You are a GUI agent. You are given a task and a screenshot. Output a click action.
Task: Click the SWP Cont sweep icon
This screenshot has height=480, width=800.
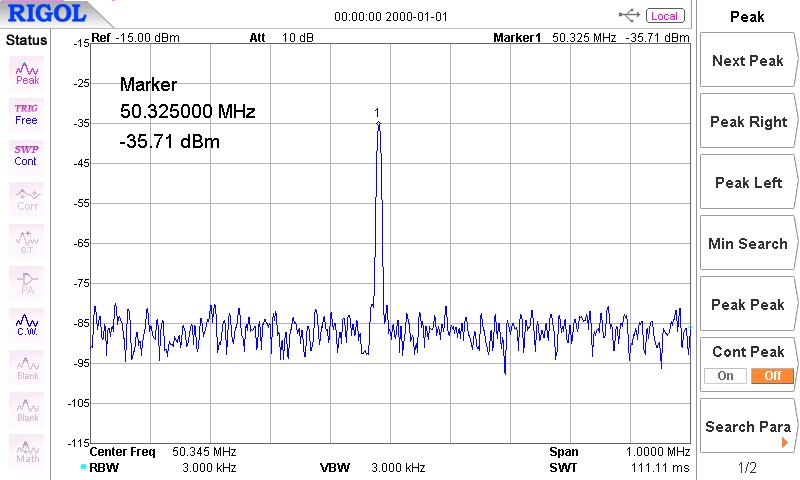tap(27, 155)
